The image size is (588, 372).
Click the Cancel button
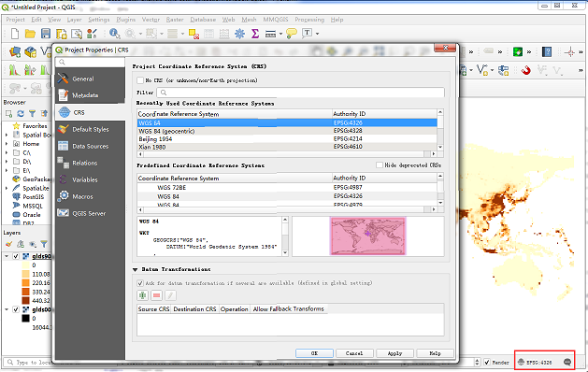coord(354,353)
